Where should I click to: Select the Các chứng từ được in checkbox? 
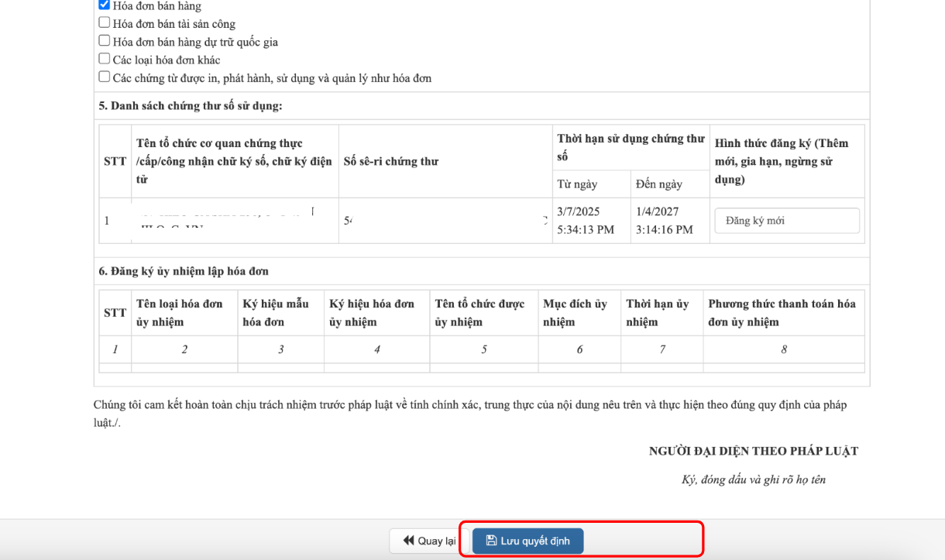[105, 77]
